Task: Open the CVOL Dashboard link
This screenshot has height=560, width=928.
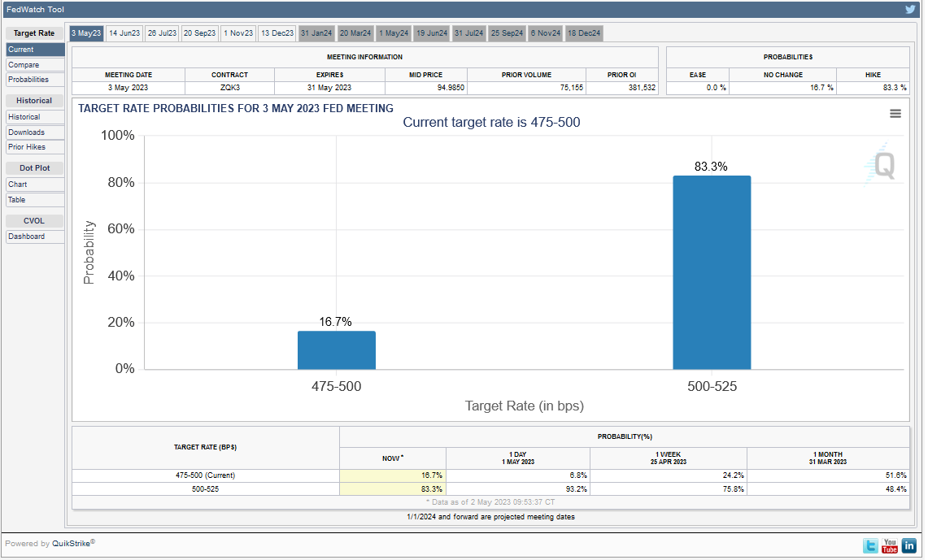Action: (x=35, y=237)
